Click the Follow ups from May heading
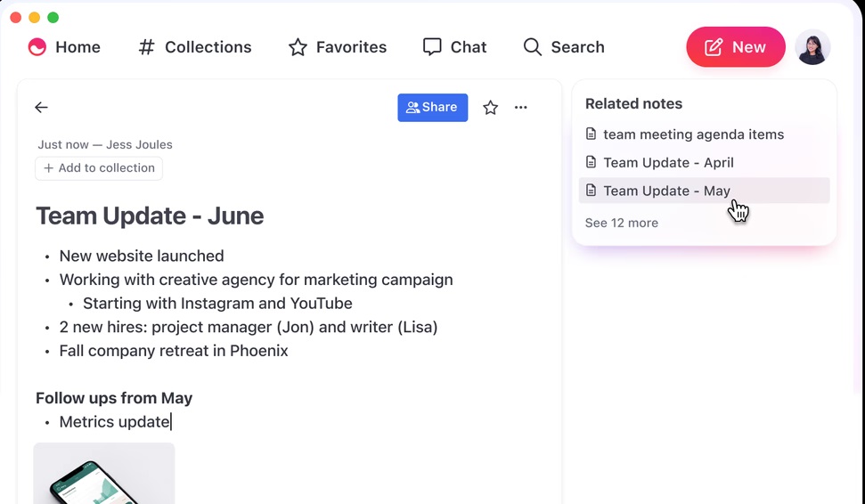The image size is (865, 504). (x=114, y=398)
